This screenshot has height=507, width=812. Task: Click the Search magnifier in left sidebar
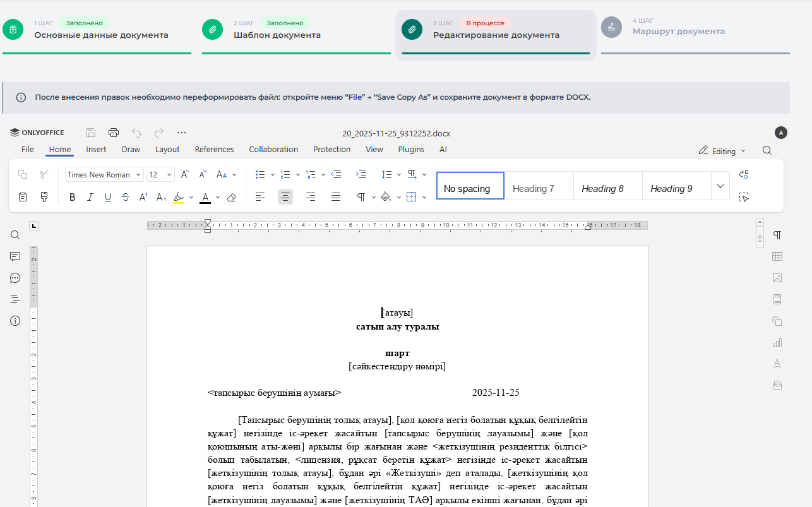[x=15, y=235]
